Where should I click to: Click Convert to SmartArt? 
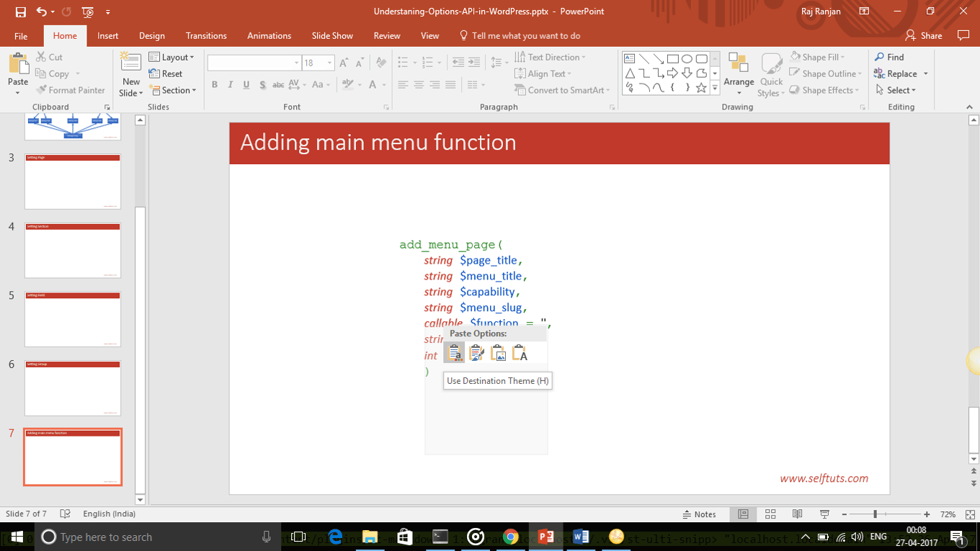[x=562, y=90]
